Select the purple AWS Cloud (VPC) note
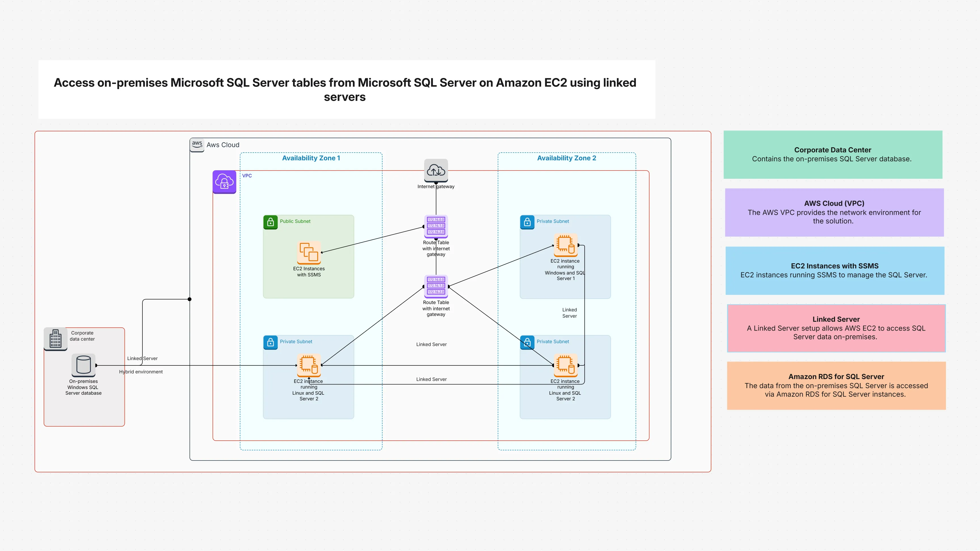The height and width of the screenshot is (551, 980). point(834,212)
